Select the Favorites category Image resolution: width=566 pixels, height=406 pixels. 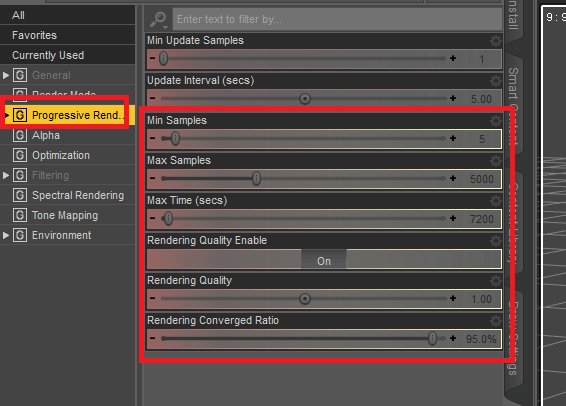coord(68,35)
